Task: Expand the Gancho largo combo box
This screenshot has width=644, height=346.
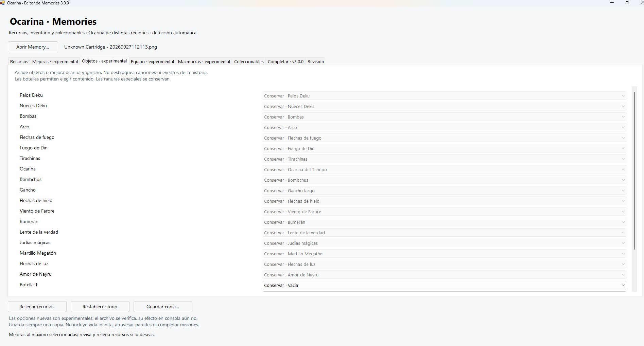Action: pyautogui.click(x=444, y=190)
